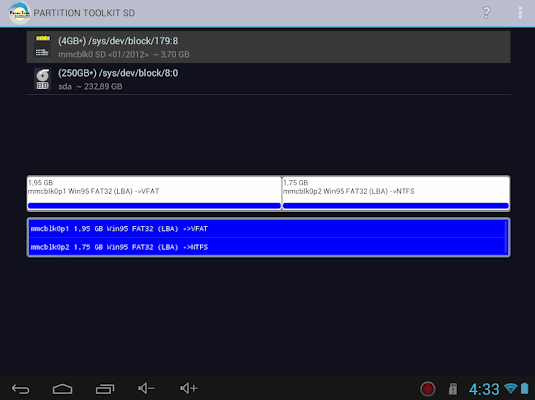Image resolution: width=535 pixels, height=400 pixels.
Task: Select list row mmcblk0p1 1.95 GB ->VFAT
Action: 267,229
